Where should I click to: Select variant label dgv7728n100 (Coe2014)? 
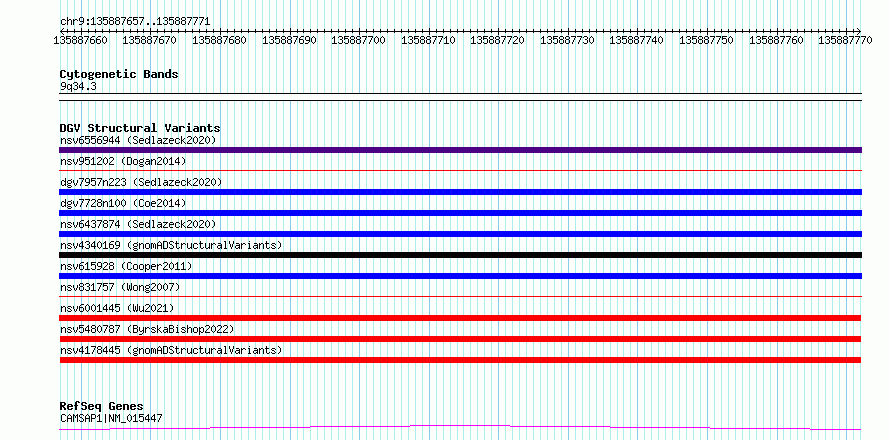click(123, 203)
